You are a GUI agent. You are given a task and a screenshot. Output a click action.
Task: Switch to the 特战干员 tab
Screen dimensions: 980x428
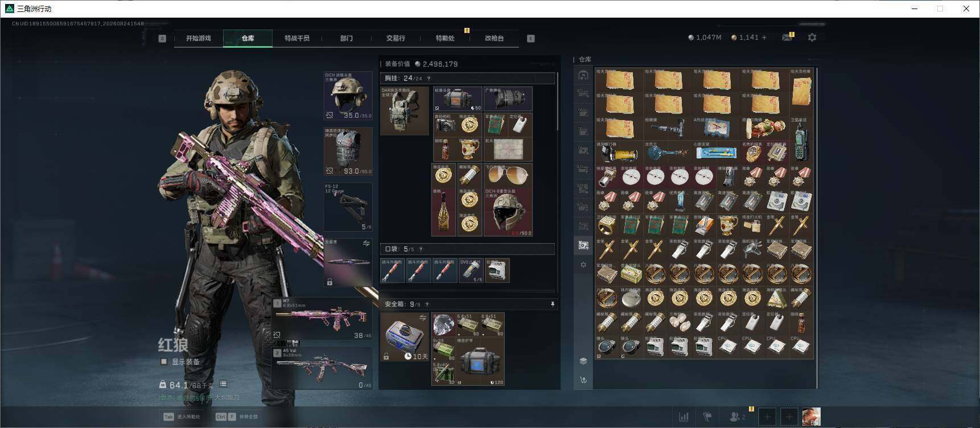click(x=297, y=38)
